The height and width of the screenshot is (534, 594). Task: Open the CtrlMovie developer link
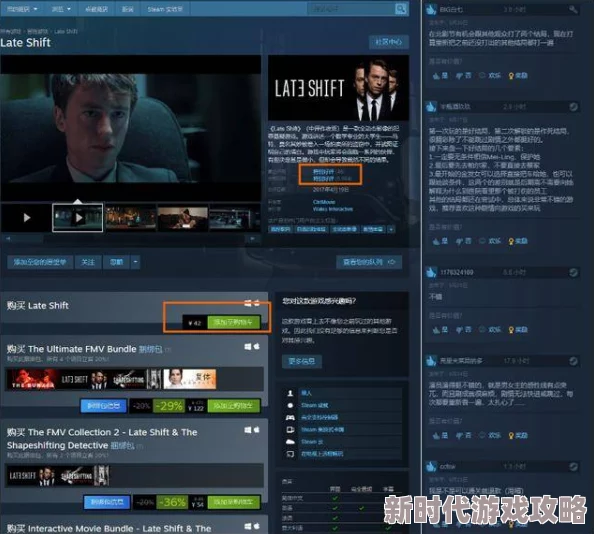point(324,202)
